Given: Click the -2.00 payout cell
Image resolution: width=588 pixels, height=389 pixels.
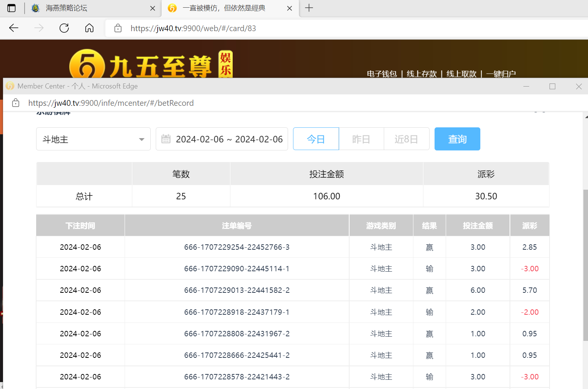Looking at the screenshot, I should tap(530, 312).
